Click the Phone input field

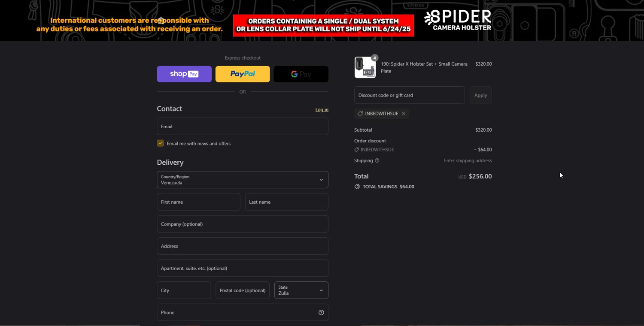tap(243, 312)
